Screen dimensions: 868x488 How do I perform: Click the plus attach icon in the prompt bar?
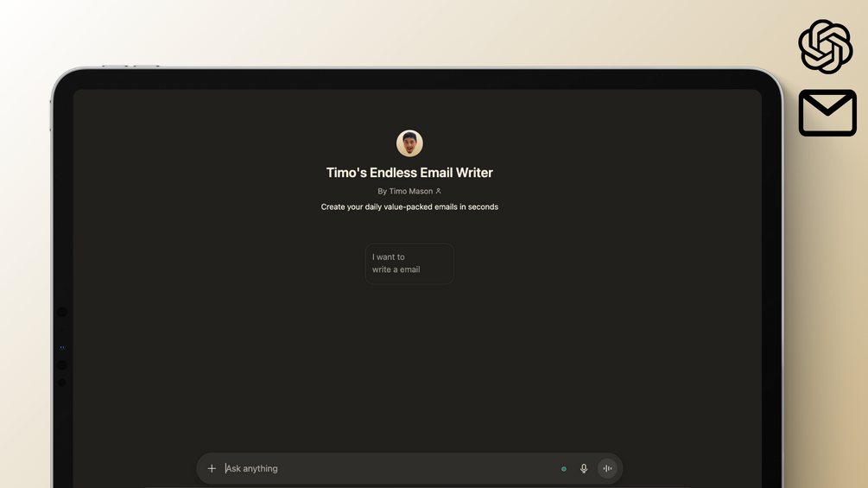[212, 469]
